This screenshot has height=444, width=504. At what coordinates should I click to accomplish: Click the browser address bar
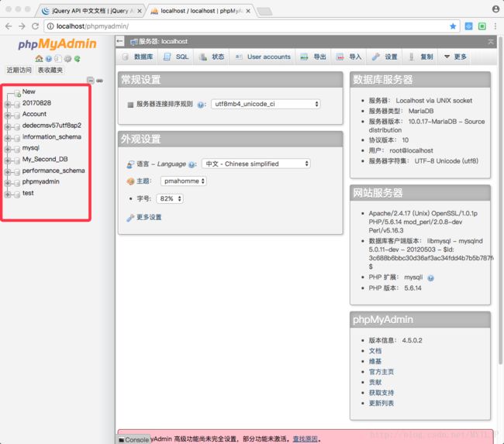(251, 26)
